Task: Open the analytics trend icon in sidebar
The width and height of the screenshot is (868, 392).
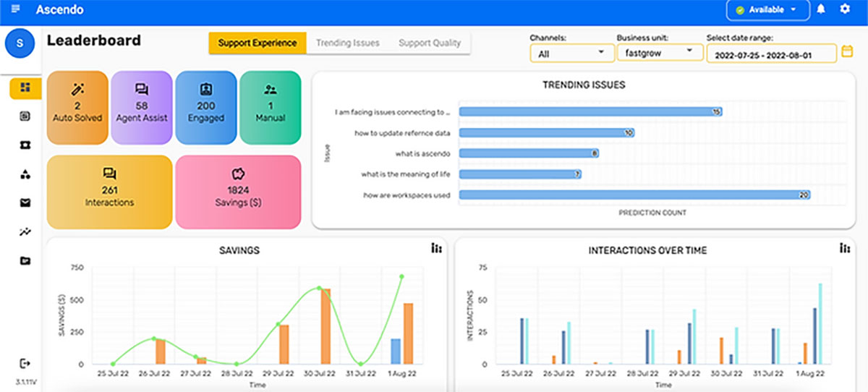Action: point(25,231)
